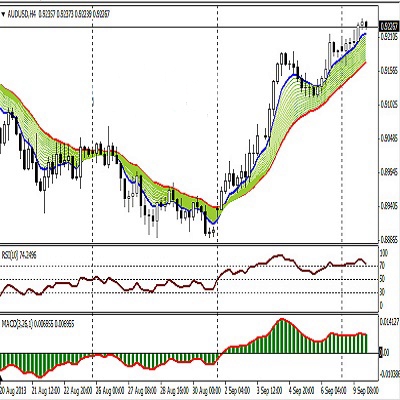The height and width of the screenshot is (400, 400).
Task: Click the RSI scale level 50
Action: (x=383, y=279)
